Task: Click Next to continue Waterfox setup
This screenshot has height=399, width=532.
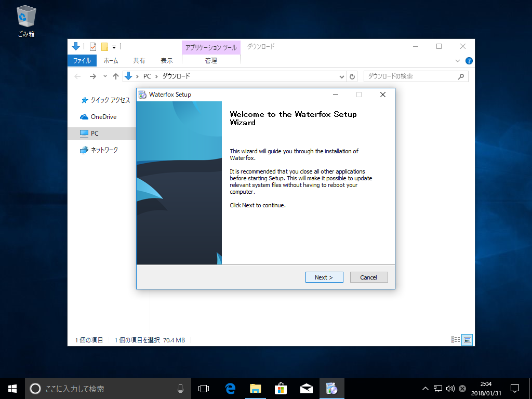Action: point(324,277)
